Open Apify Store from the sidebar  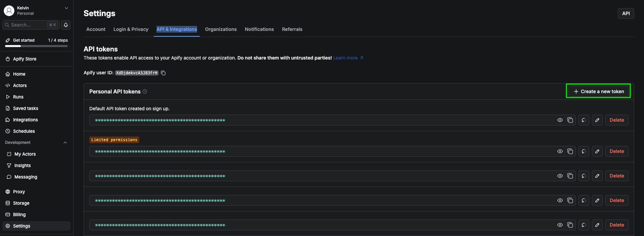coord(37,59)
